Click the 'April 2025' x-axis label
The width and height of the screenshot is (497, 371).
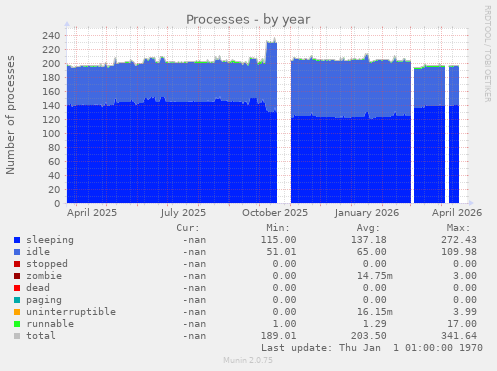pyautogui.click(x=92, y=213)
